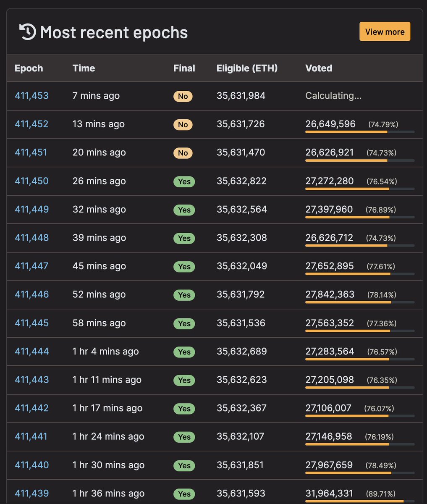
Task: Click the Voted column header
Action: tap(319, 68)
